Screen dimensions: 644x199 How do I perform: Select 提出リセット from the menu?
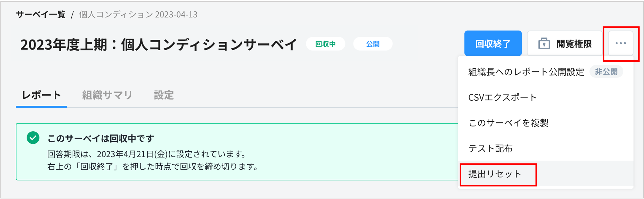[495, 174]
